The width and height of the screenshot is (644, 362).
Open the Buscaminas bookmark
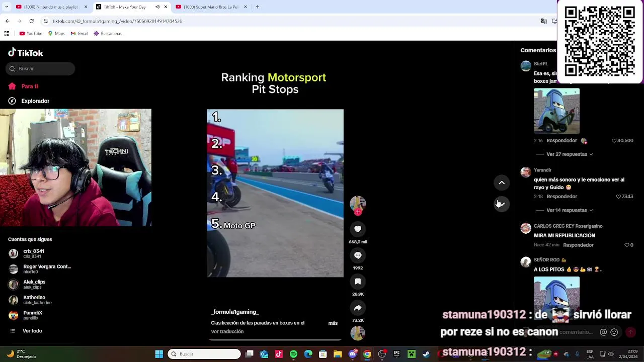point(108,34)
